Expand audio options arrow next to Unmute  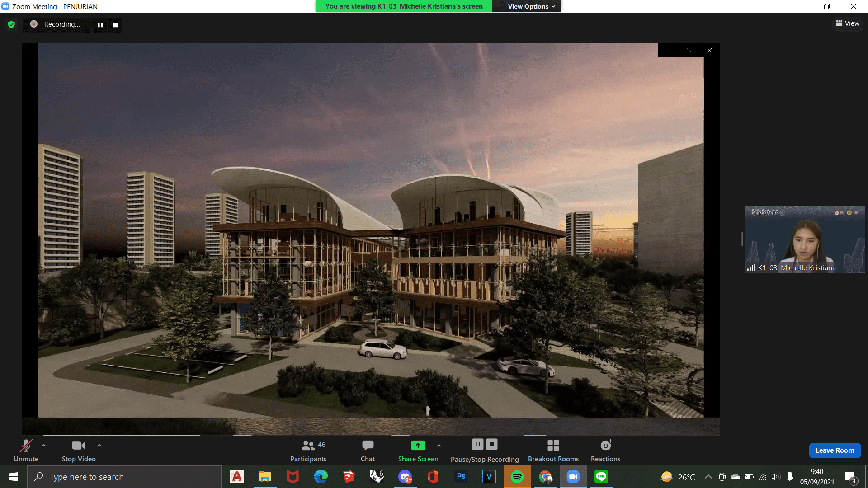click(x=44, y=446)
